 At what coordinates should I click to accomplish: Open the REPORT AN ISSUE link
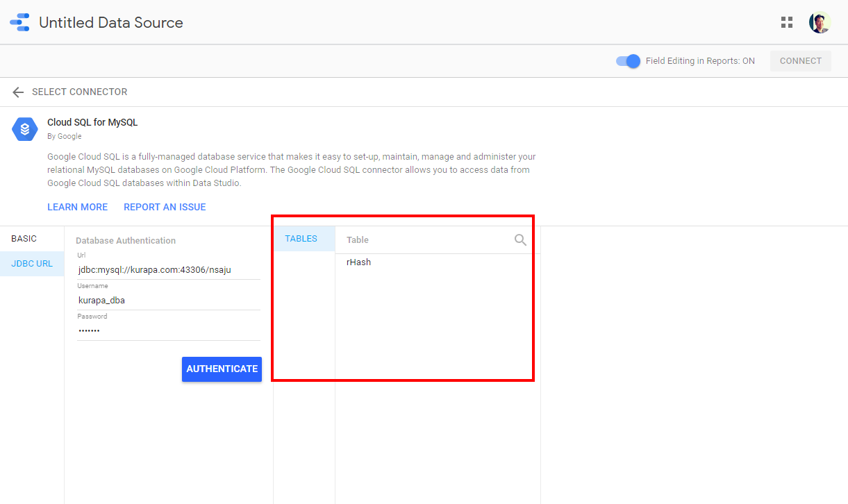click(x=165, y=207)
